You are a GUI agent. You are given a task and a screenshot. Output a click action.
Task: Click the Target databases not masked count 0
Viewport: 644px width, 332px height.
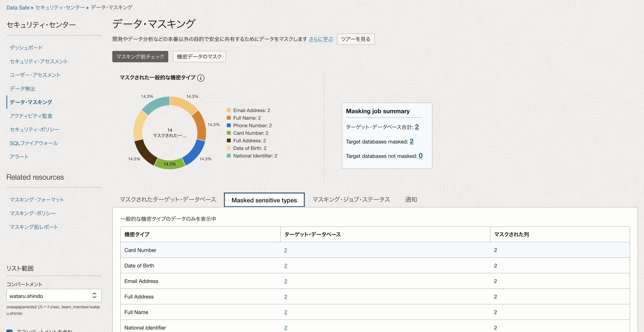421,156
